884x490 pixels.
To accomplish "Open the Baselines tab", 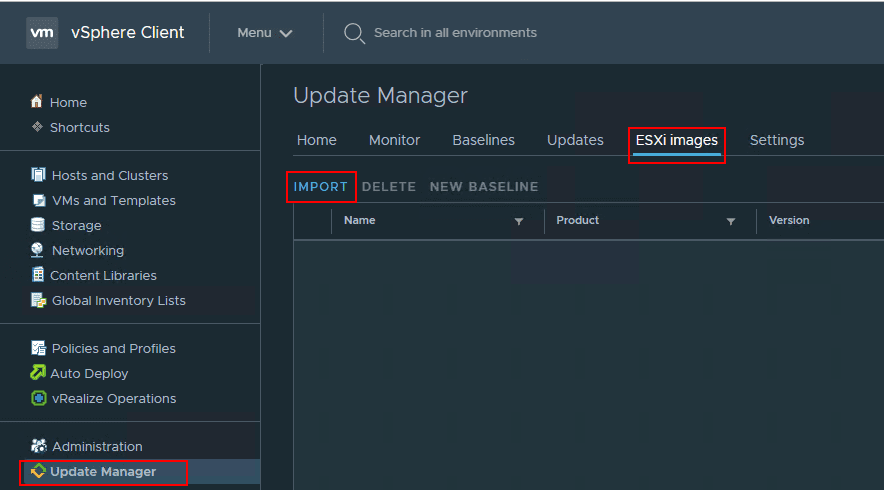I will (x=484, y=140).
